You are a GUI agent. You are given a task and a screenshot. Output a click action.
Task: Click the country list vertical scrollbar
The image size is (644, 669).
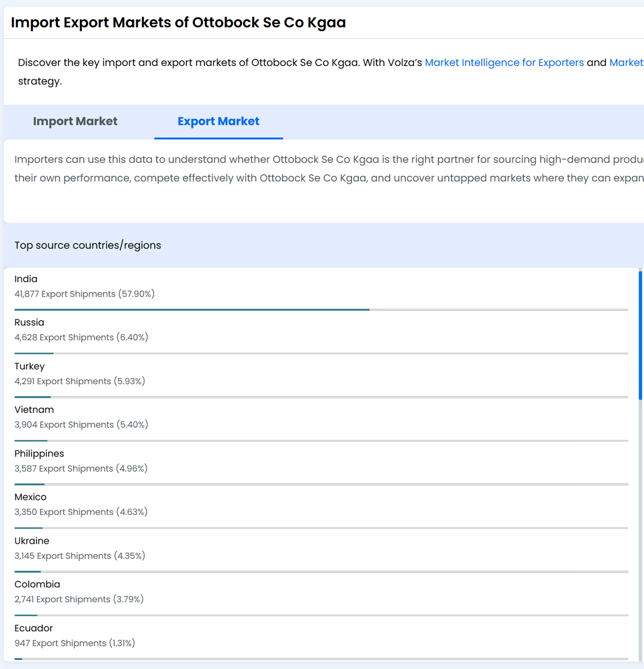click(640, 335)
